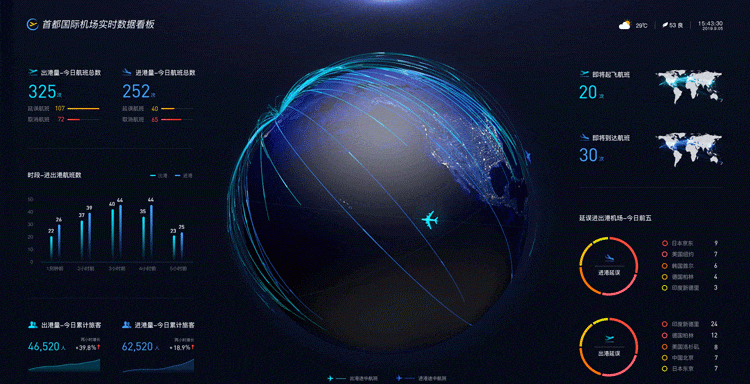Click the airport logo beside the dashboard title
The image size is (750, 384).
33,24
